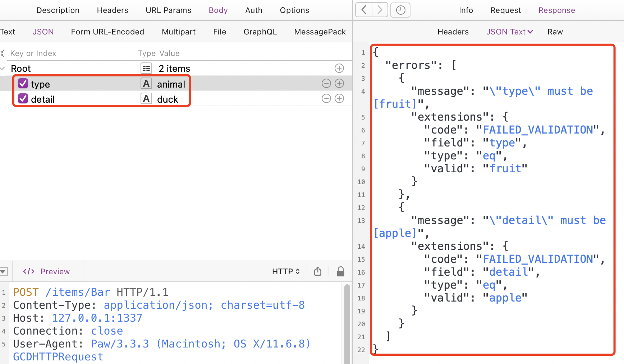The width and height of the screenshot is (624, 364).
Task: Click the code brackets icon beside Preview
Action: 29,271
